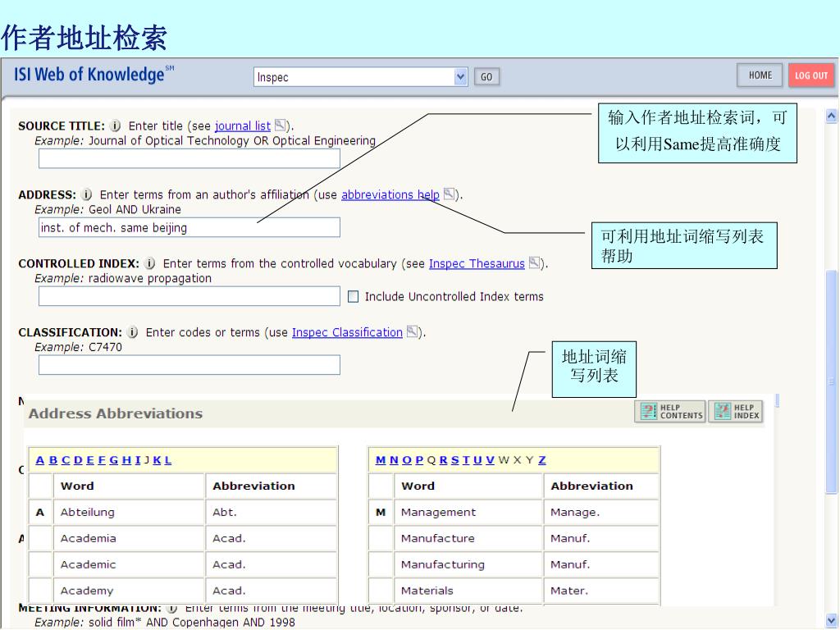The height and width of the screenshot is (630, 840).
Task: Jump to letter I abbreviations
Action: [138, 460]
